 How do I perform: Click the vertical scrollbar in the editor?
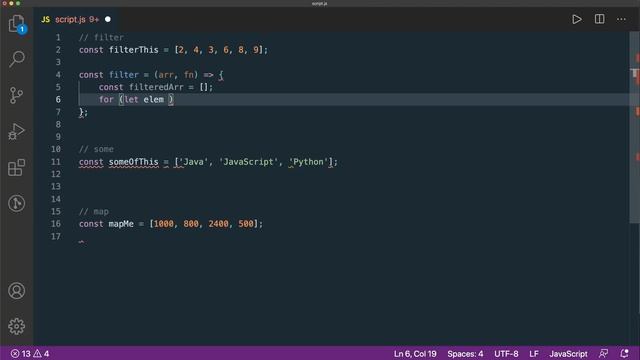(634, 127)
